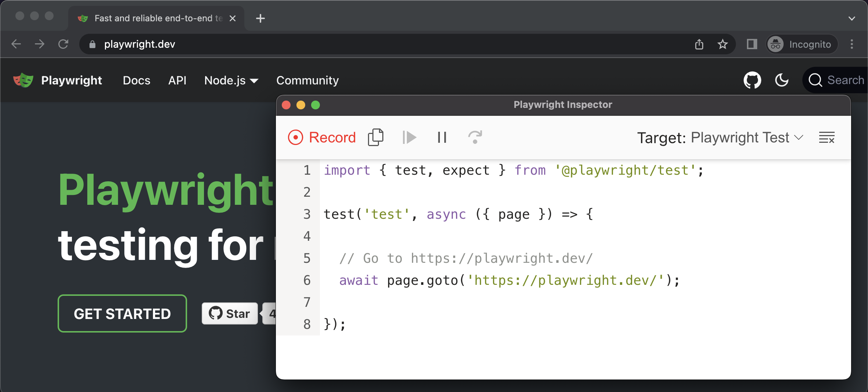The image size is (868, 392).
Task: Step over to the next action
Action: pyautogui.click(x=475, y=137)
